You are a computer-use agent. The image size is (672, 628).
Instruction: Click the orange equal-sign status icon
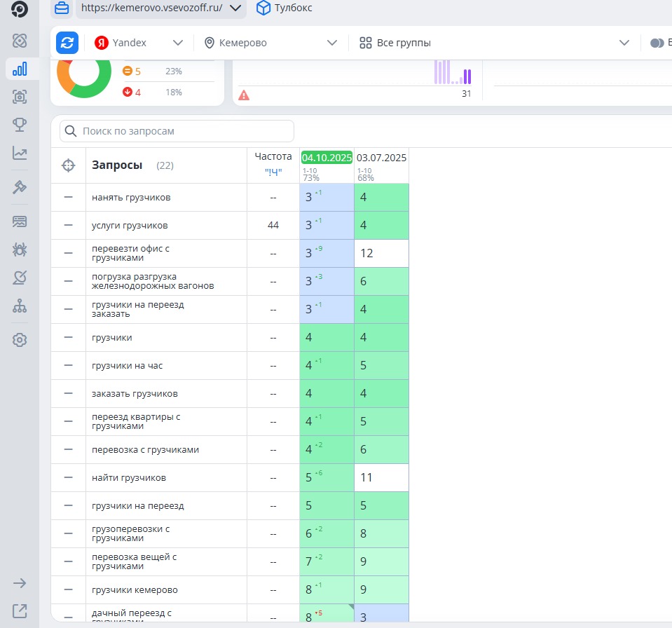click(x=128, y=71)
